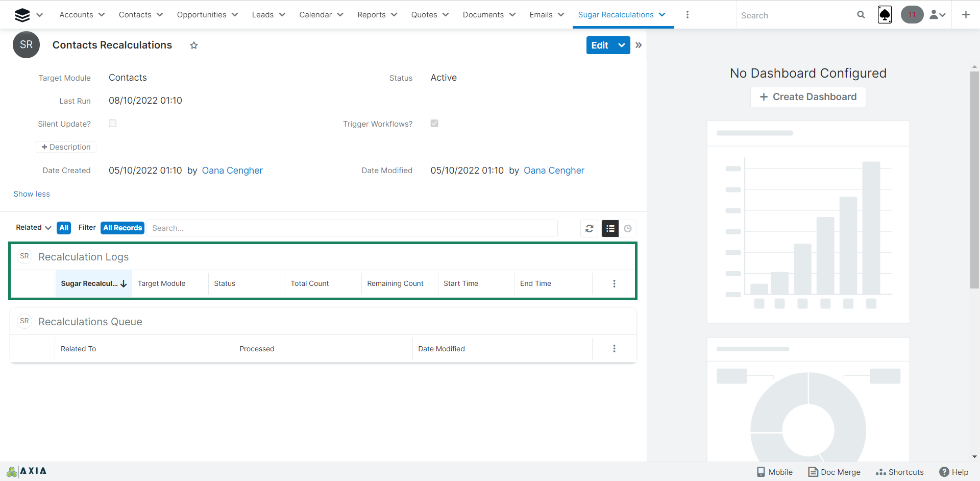This screenshot has width=980, height=481.
Task: Sort logs by Total Count column
Action: coord(309,283)
